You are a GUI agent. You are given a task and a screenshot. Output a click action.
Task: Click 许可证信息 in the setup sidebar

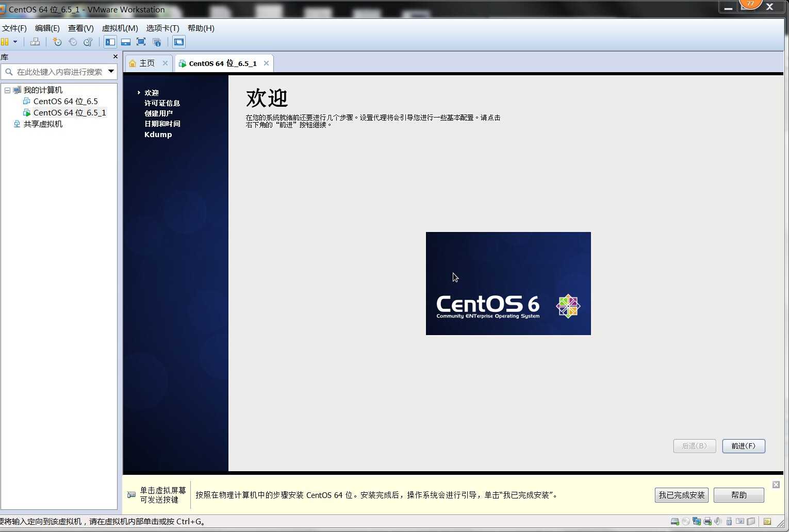click(162, 103)
